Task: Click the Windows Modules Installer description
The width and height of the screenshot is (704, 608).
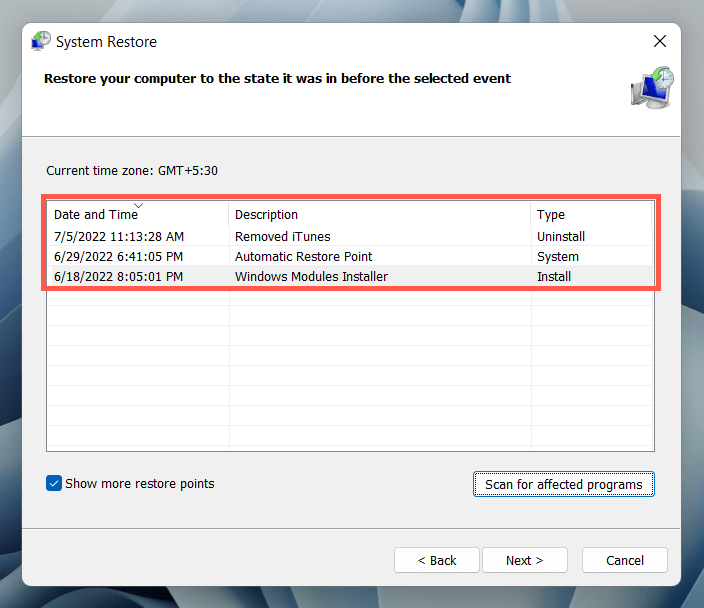Action: (311, 276)
